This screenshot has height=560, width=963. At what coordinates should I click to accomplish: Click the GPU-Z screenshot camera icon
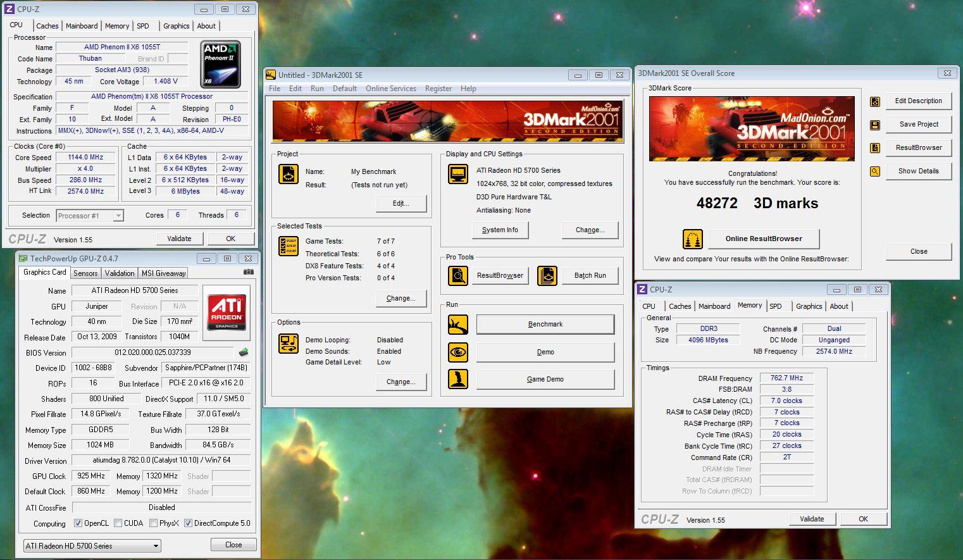pyautogui.click(x=248, y=272)
